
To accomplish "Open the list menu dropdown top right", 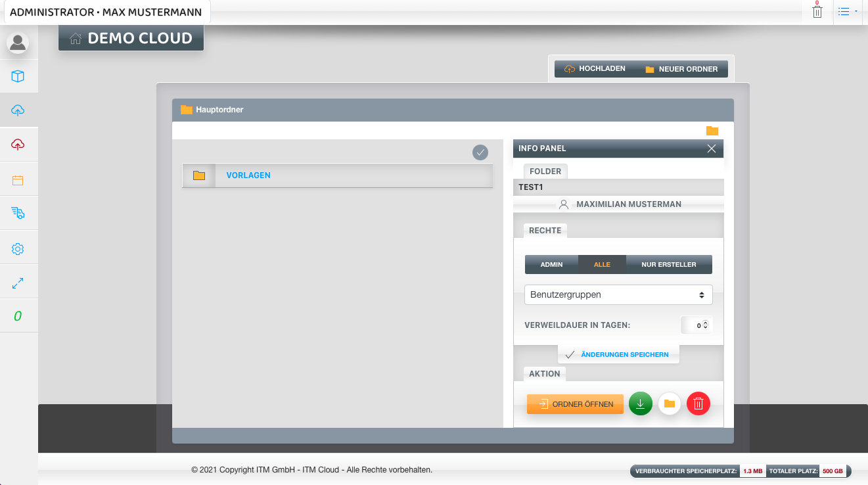I will 848,12.
